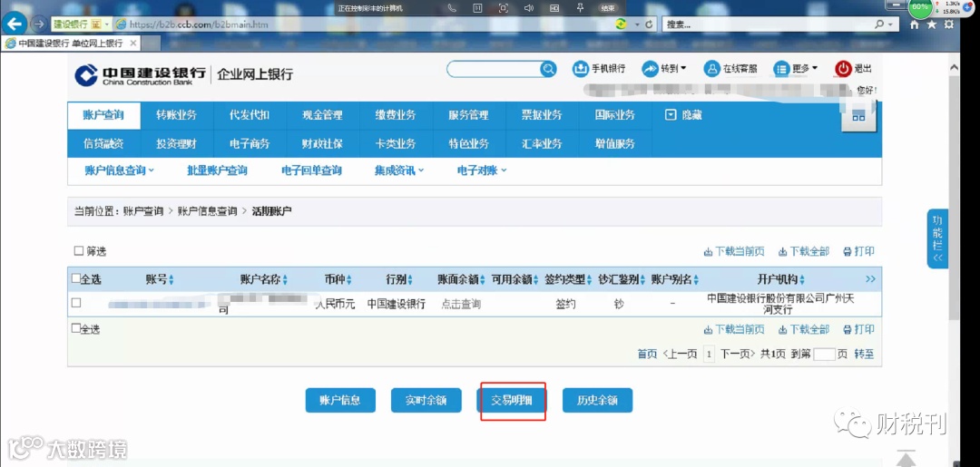Click the 交易明细 button
The height and width of the screenshot is (467, 980).
[512, 400]
